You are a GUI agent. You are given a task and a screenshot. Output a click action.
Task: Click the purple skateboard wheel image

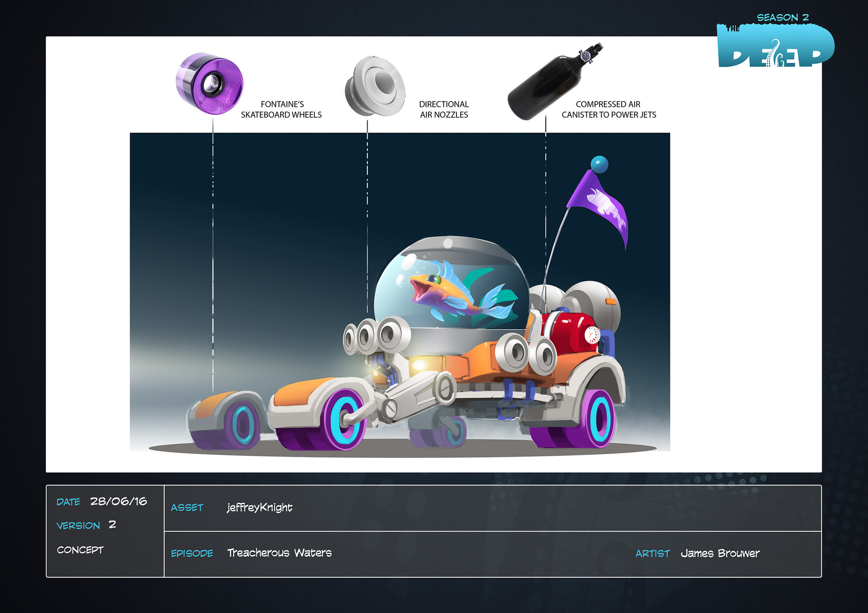209,84
